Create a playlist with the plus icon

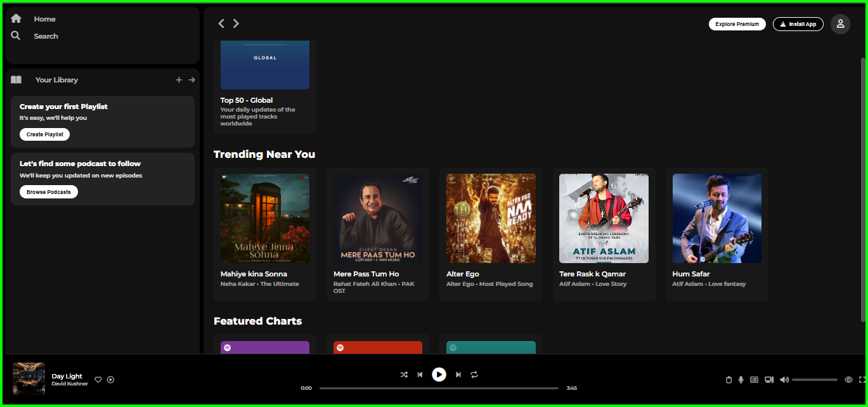179,80
